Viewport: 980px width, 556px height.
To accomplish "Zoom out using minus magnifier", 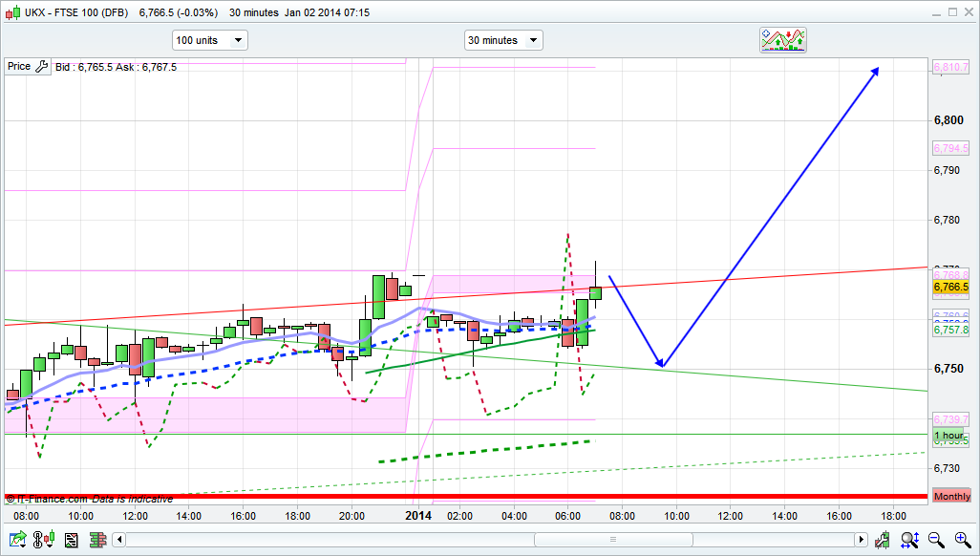I will pos(935,541).
